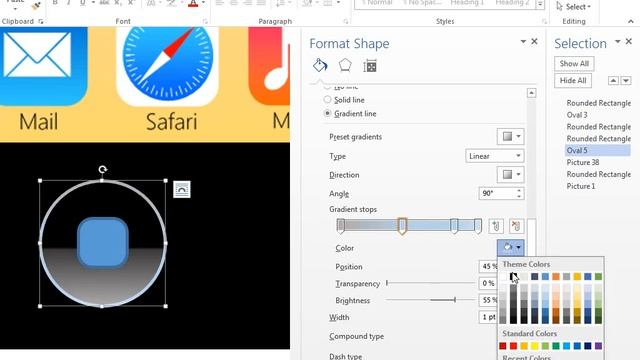Open the Layout & Properties tab icon

tap(370, 66)
